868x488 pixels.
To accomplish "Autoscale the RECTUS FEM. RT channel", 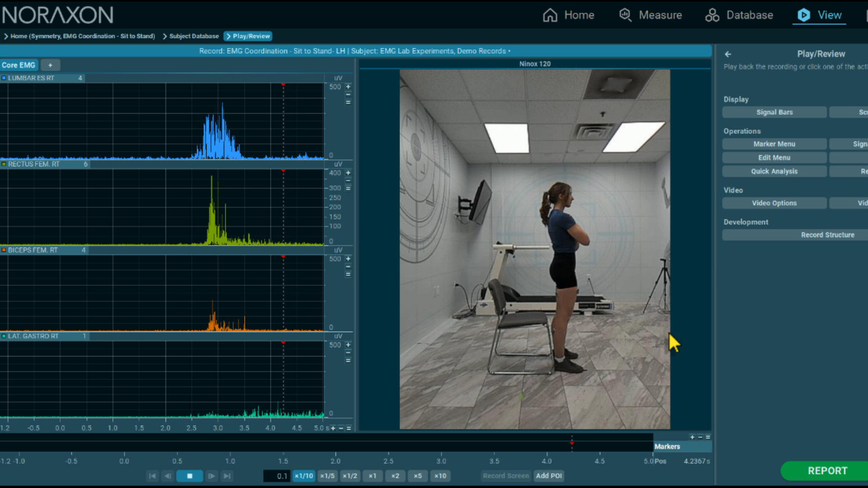I will point(348,188).
